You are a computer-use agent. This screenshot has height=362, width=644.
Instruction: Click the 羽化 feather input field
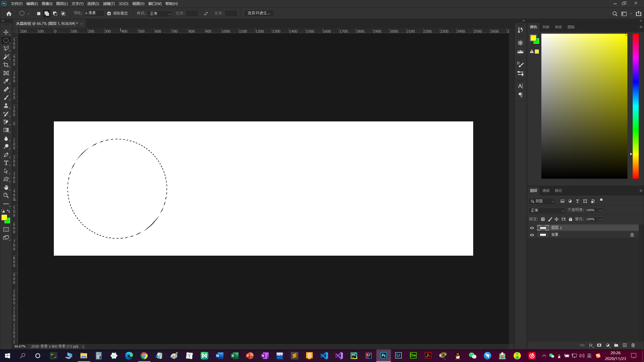click(94, 13)
